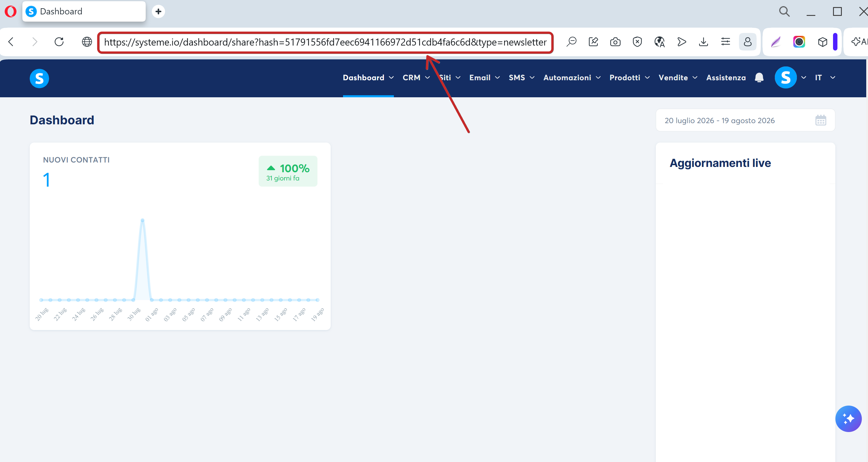Open the browser profile account icon
Viewport: 868px width, 462px height.
748,42
